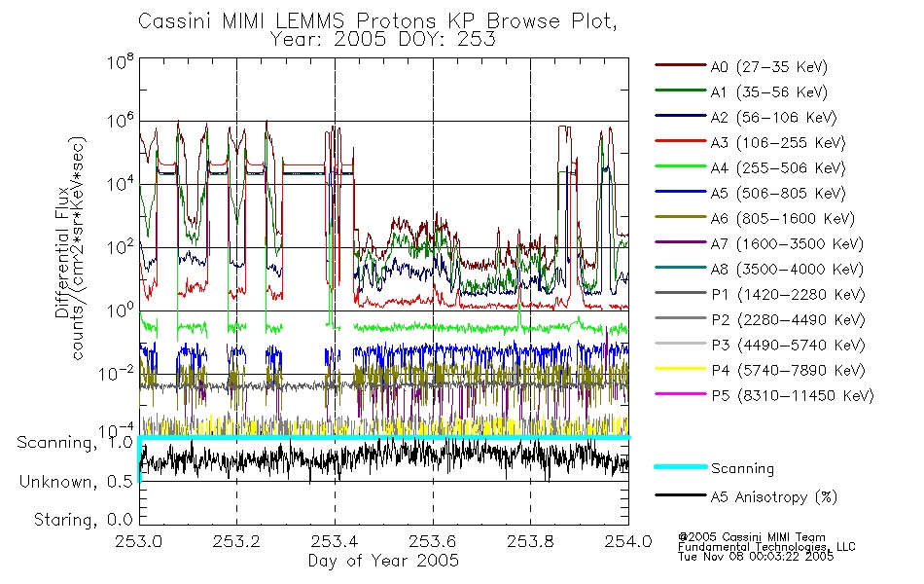Click the teal A8 legend line swatch

point(681,268)
